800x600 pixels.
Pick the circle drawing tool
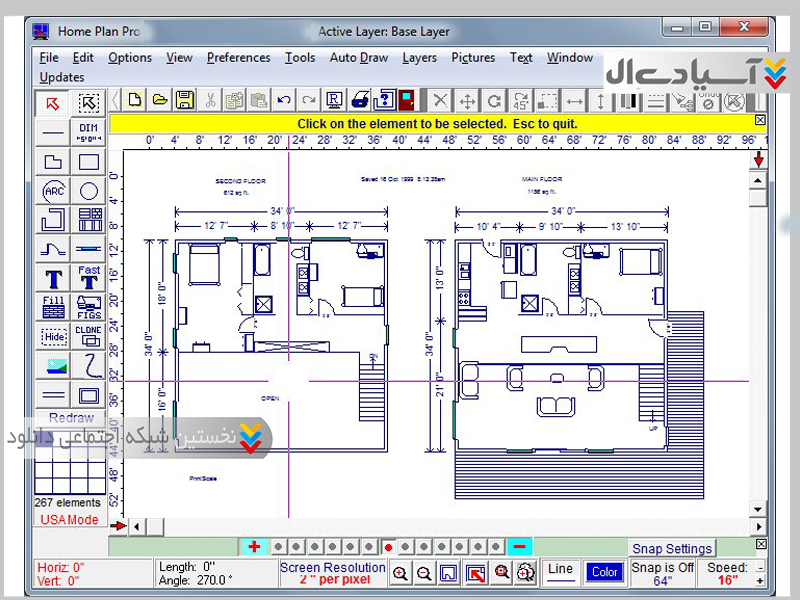pyautogui.click(x=89, y=190)
